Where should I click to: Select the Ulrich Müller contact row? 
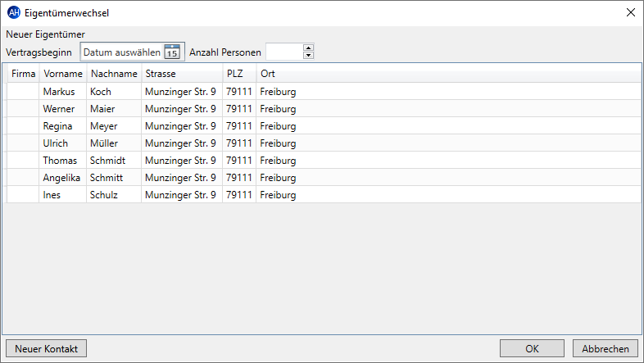click(x=324, y=143)
